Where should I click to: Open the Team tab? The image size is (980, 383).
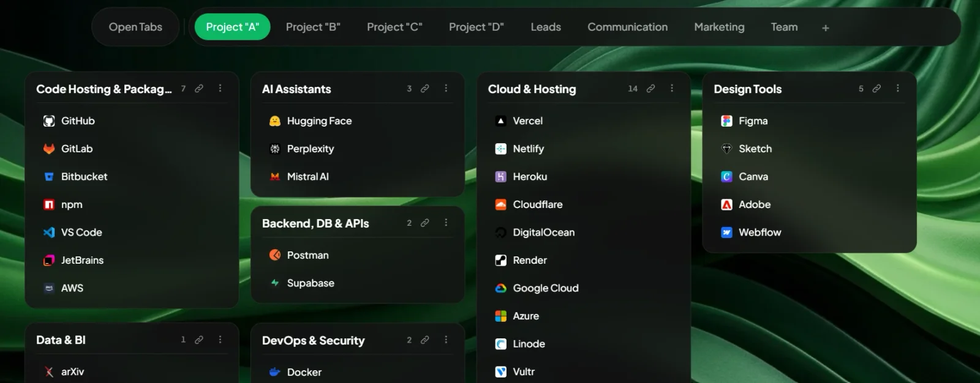coord(784,27)
